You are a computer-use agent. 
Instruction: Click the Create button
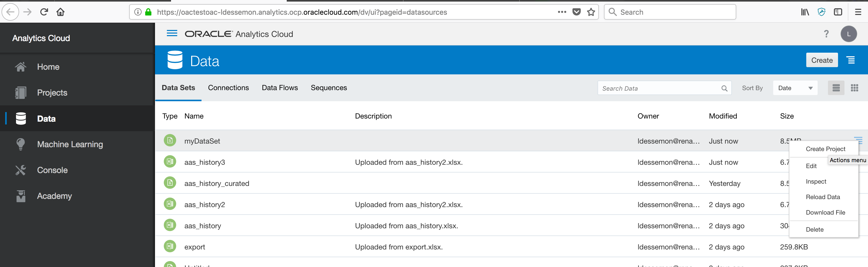822,60
